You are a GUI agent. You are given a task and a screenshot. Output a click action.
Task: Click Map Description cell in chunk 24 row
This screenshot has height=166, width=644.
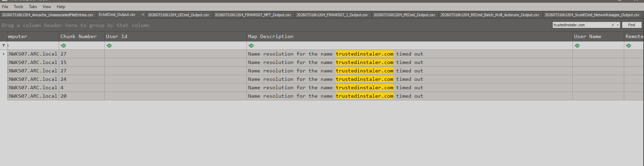[x=410, y=79]
